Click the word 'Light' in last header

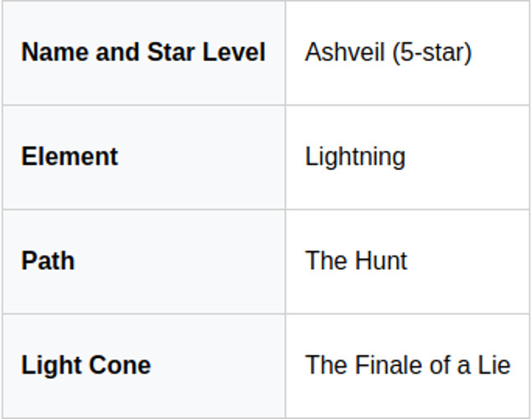49,365
